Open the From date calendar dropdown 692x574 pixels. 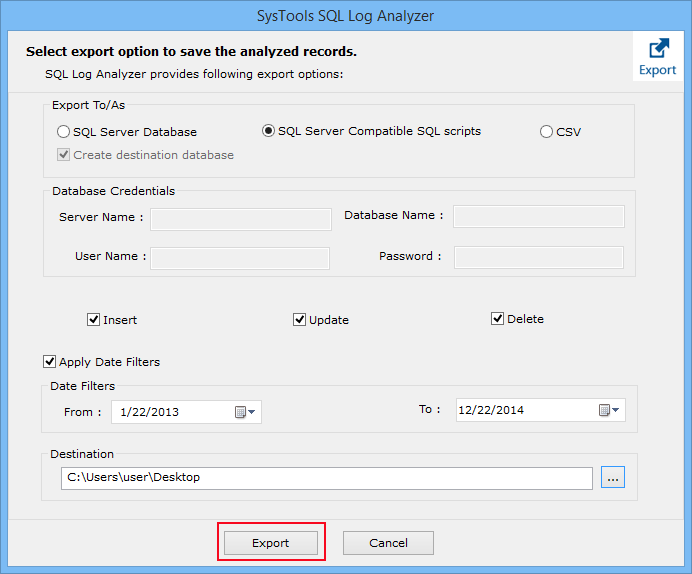(x=245, y=412)
